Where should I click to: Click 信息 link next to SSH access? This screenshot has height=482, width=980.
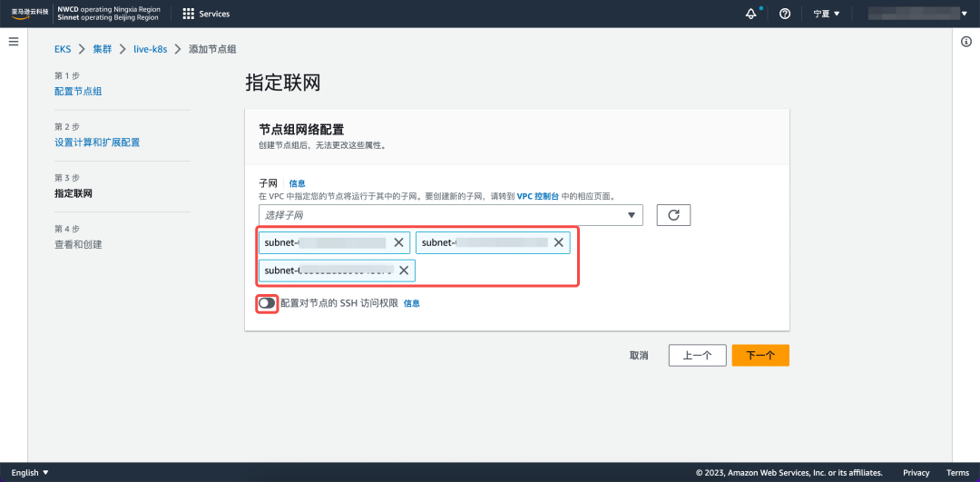(411, 303)
